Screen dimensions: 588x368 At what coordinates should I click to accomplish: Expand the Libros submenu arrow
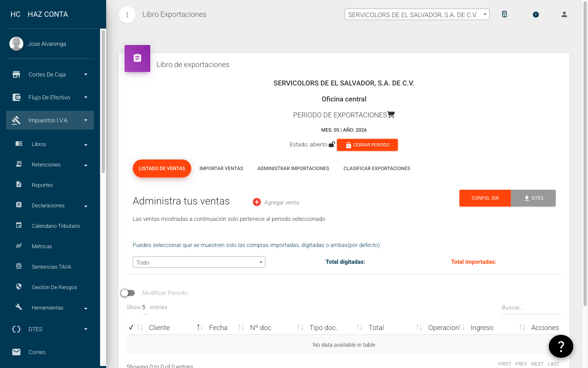pos(86,145)
